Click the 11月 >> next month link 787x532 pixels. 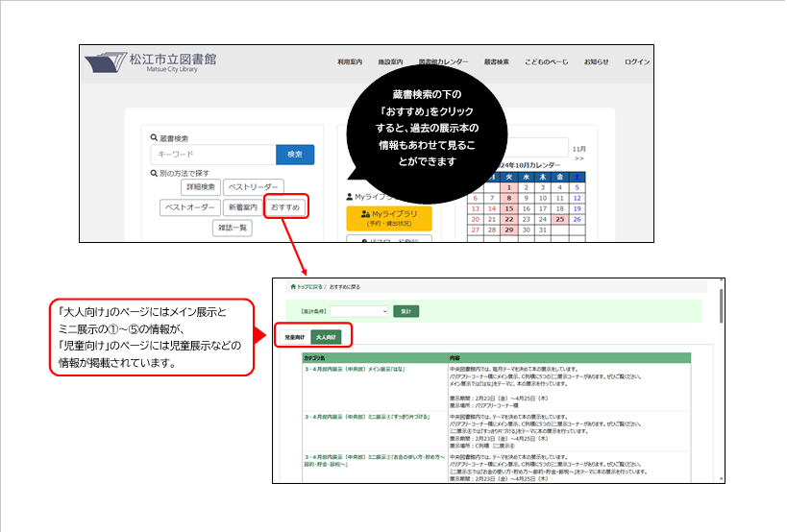tap(579, 154)
